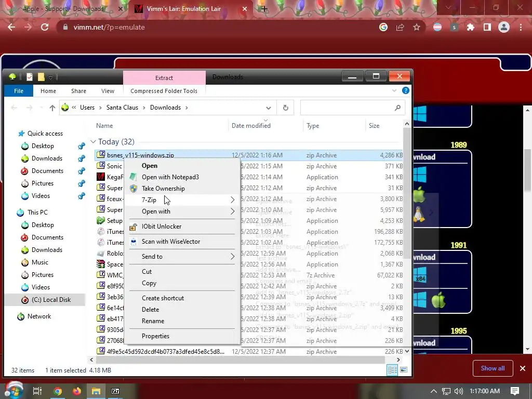
Task: Open the File ribbon tab
Action: (19, 91)
